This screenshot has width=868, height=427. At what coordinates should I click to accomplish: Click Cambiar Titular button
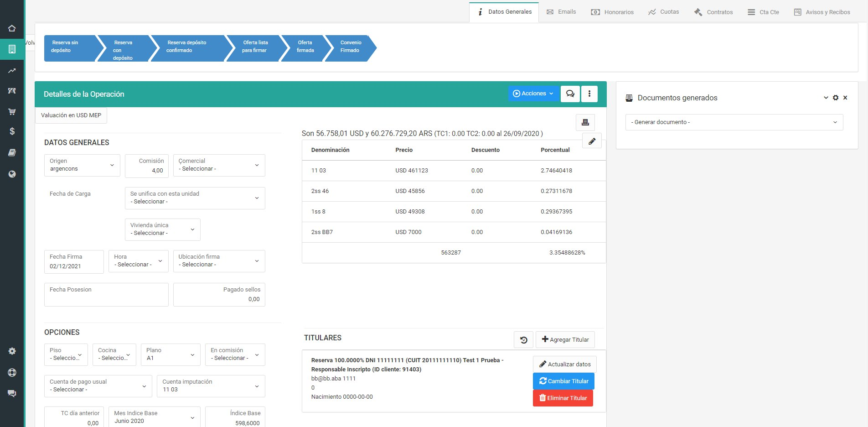coord(563,381)
